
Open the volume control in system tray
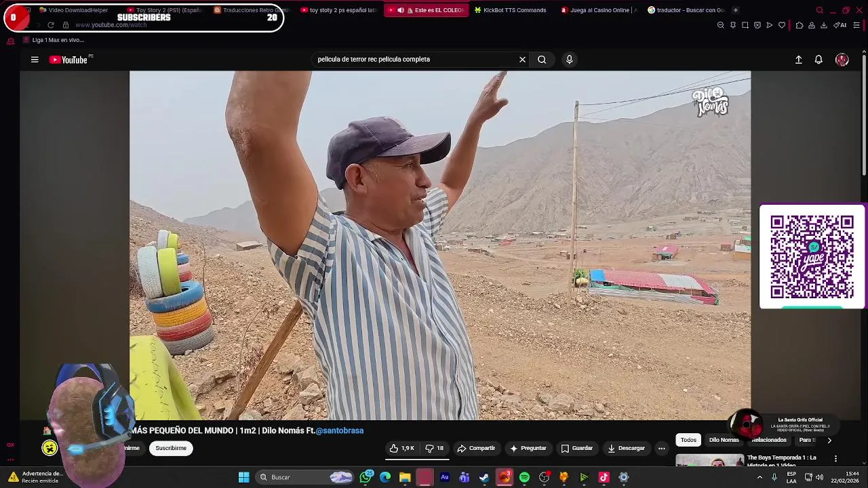819,477
